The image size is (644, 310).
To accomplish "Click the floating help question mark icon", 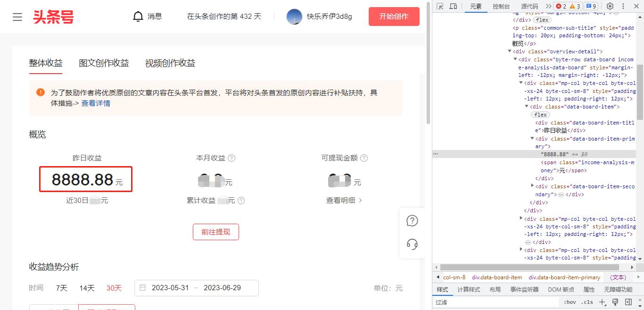I will click(412, 220).
